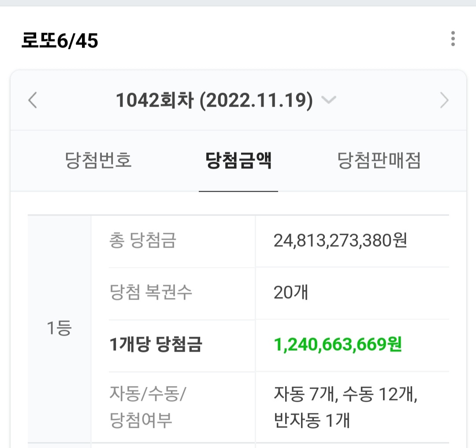This screenshot has width=476, height=448.
Task: Open the 1042회차 (2022.11.19) round selector
Action: (x=214, y=100)
